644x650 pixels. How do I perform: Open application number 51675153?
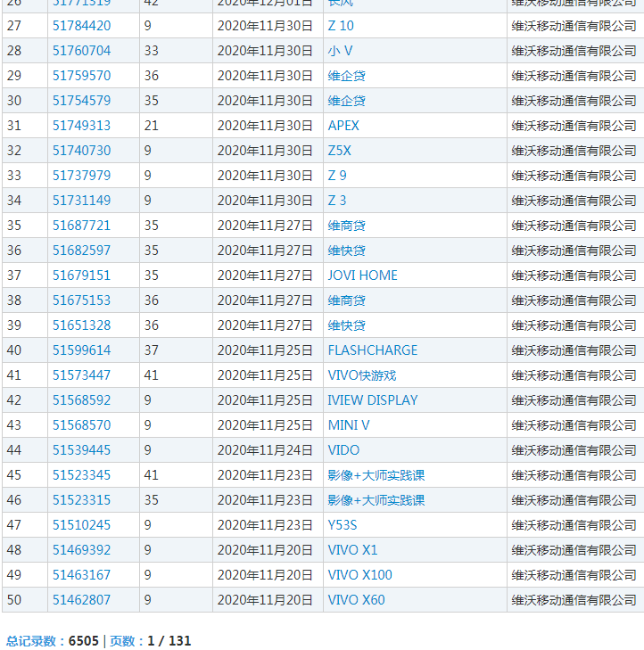point(81,300)
